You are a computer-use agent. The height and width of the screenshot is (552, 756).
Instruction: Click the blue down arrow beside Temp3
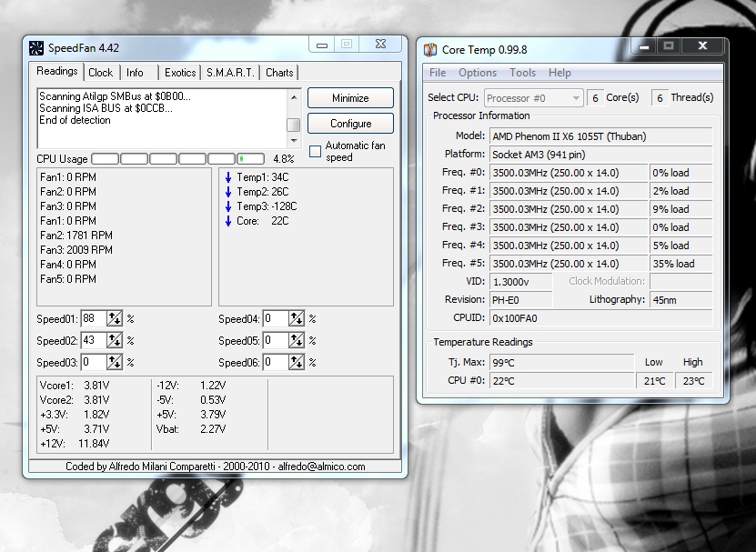click(x=228, y=206)
